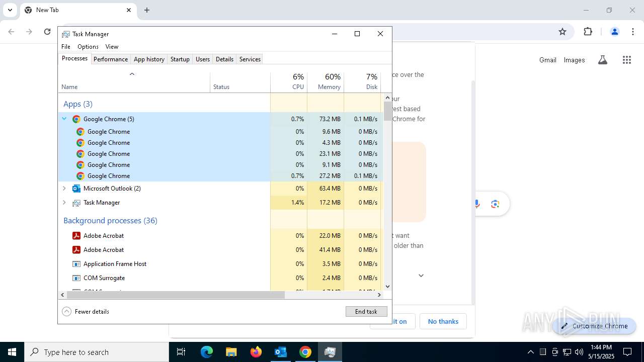The image size is (644, 362).
Task: Click the horizontal scrollbar left arrow
Action: coord(62,295)
